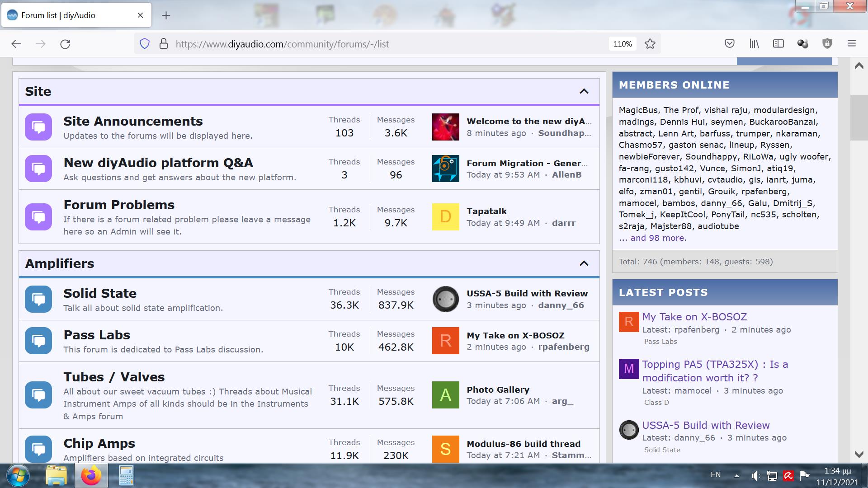Click the Forum Problems forum icon
The width and height of the screenshot is (868, 488).
38,217
